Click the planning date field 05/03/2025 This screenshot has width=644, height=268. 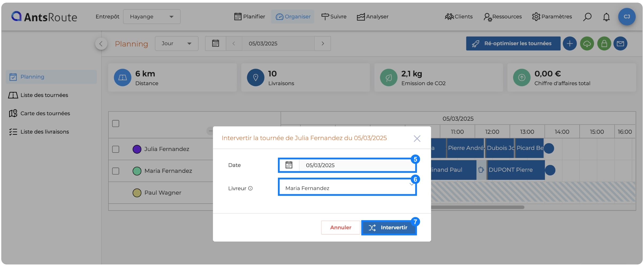278,44
